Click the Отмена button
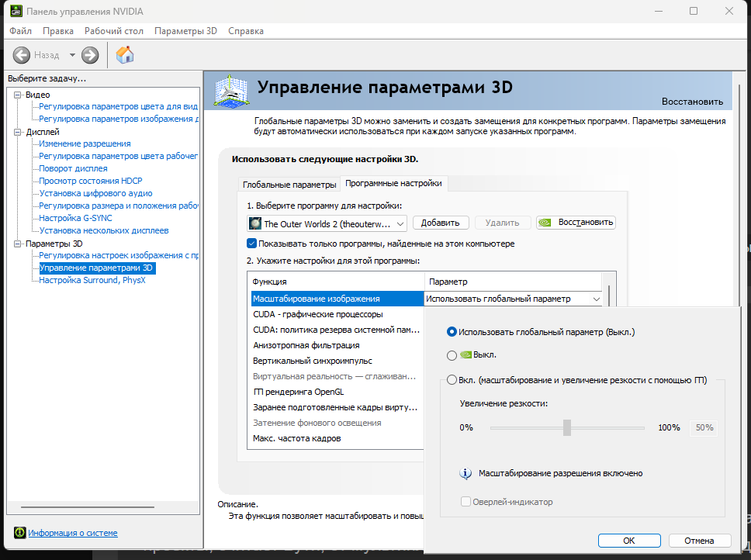The width and height of the screenshot is (751, 560). click(699, 541)
